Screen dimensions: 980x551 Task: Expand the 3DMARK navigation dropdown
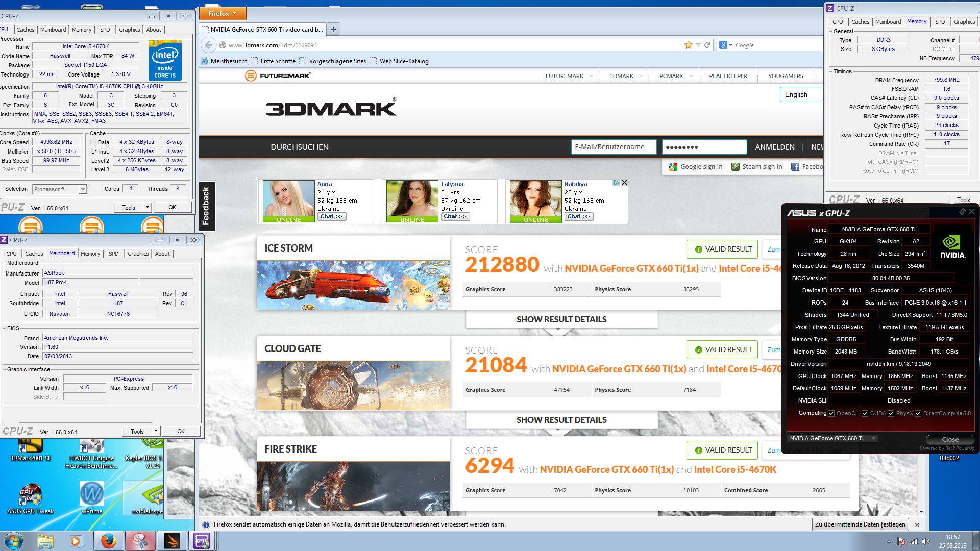pyautogui.click(x=641, y=76)
